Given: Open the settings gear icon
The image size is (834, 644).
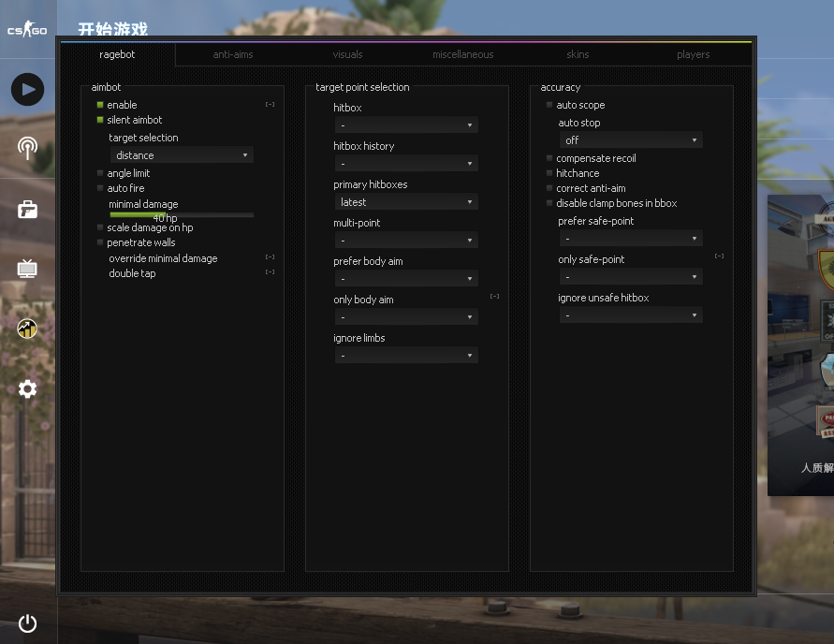Looking at the screenshot, I should coord(27,388).
